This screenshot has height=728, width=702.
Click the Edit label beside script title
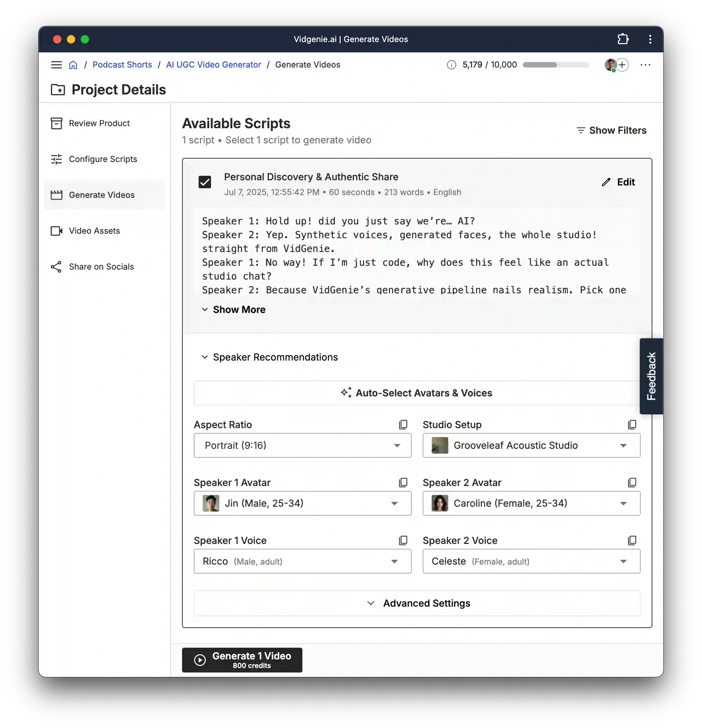click(x=626, y=182)
